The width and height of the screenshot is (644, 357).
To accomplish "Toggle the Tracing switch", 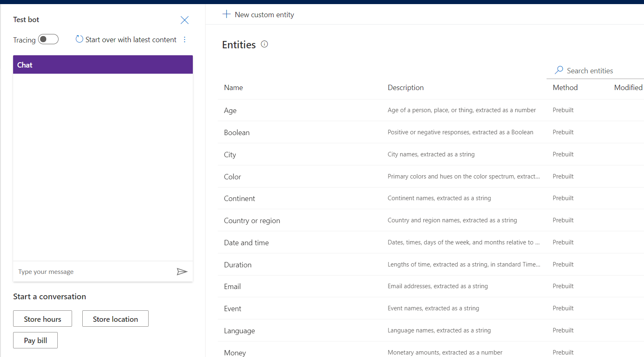I will (x=48, y=39).
